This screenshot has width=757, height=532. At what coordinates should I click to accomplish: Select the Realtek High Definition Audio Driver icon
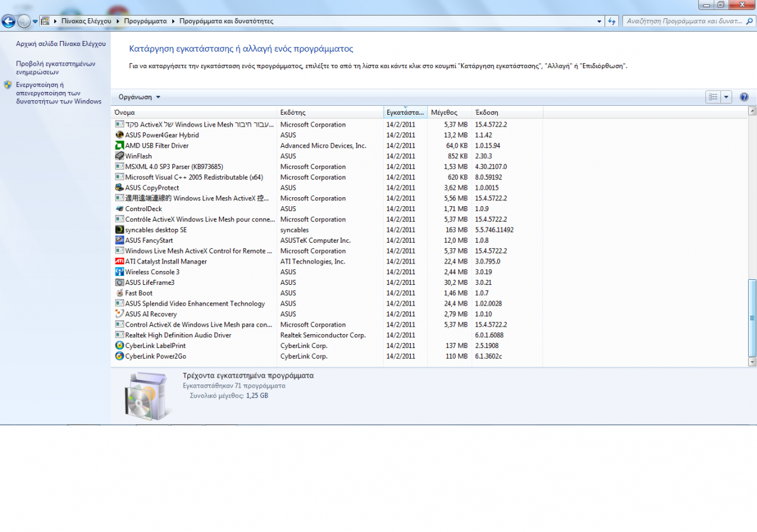[120, 335]
